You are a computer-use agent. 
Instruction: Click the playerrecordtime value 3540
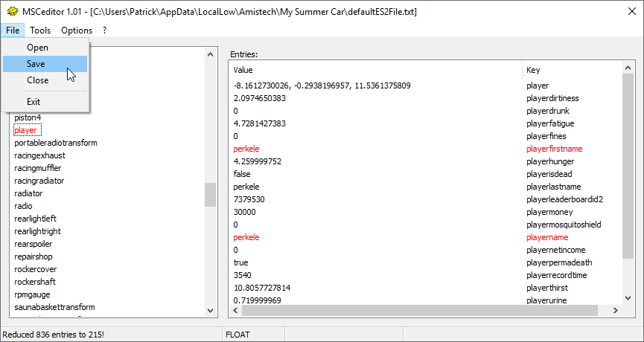[242, 276]
